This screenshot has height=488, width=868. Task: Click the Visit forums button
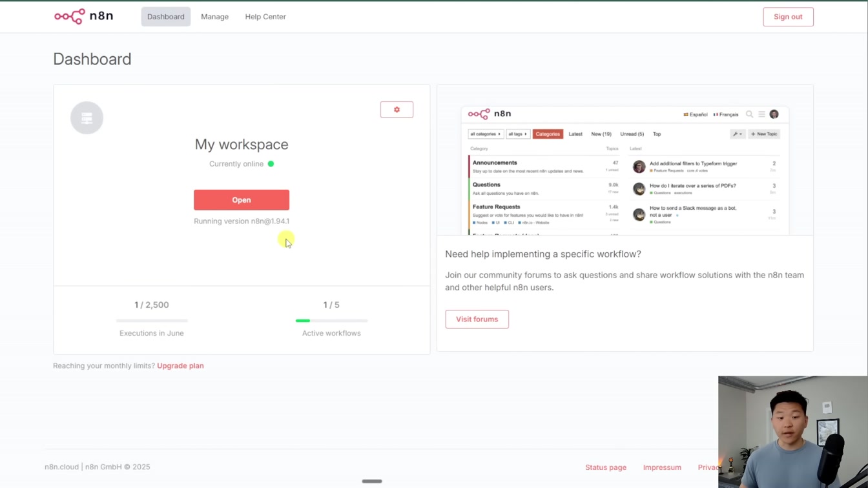[477, 319]
